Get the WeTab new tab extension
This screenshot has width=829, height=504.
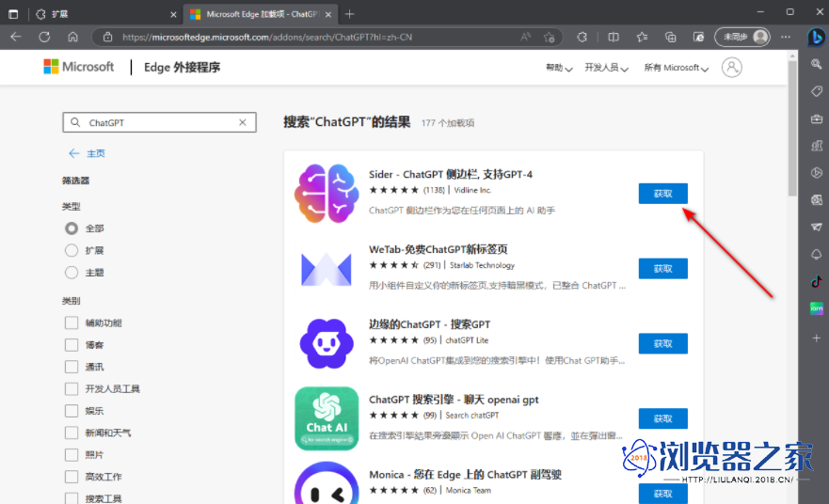tap(663, 268)
